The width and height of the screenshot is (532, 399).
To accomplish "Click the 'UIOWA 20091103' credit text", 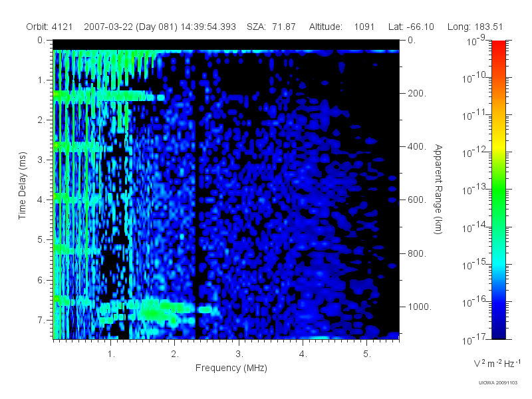I will 497,383.
